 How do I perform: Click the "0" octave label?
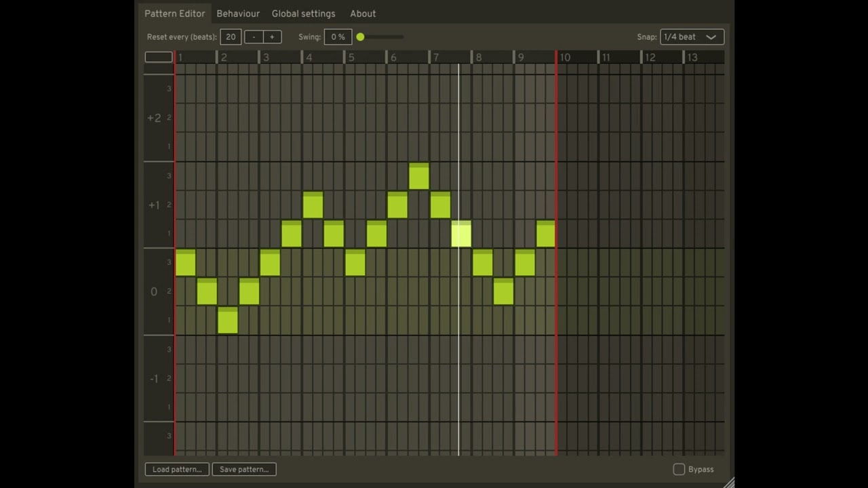click(x=154, y=291)
